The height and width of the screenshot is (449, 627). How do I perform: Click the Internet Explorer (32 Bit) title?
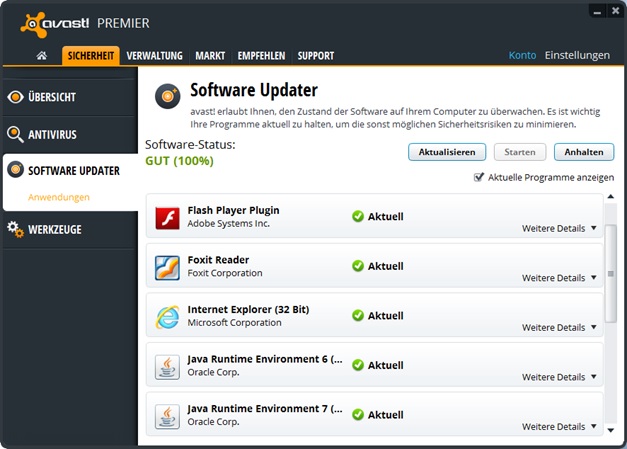pyautogui.click(x=248, y=309)
